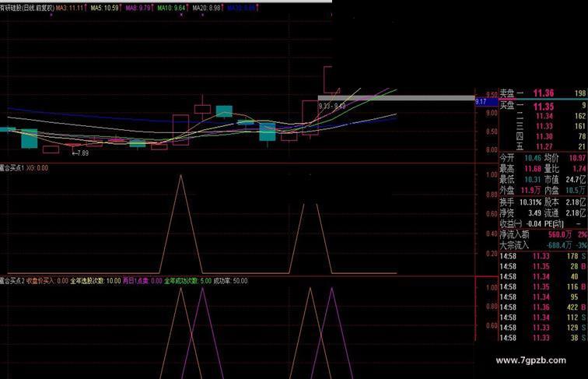
Task: Click the 14:58 trade with volume 129
Action: 543,328
